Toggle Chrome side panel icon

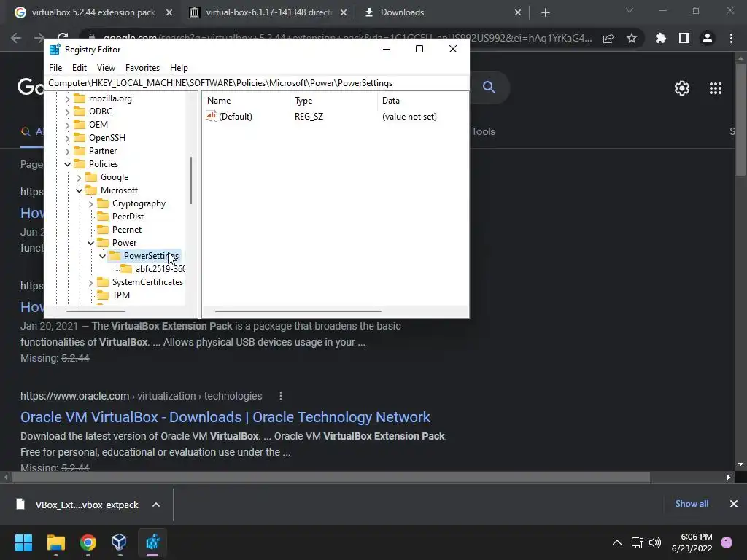[x=684, y=38]
